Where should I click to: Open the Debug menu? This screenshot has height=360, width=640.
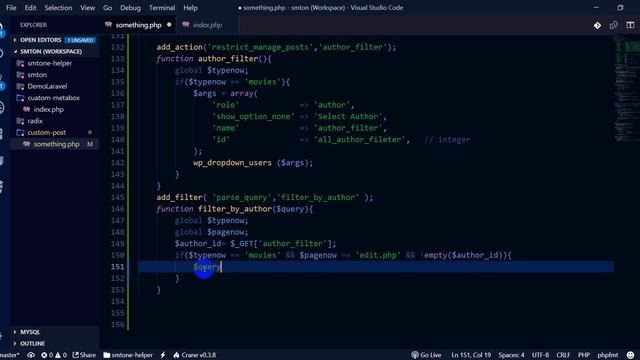click(x=130, y=8)
